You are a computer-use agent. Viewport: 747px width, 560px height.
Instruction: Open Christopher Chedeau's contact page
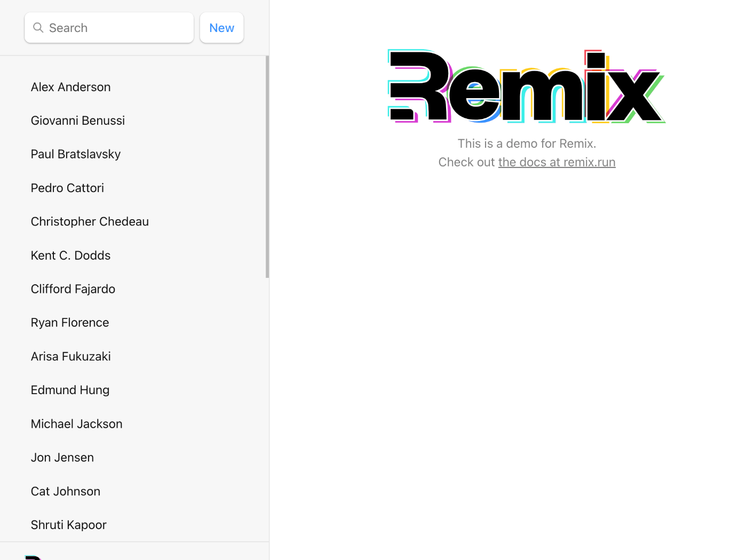click(x=134, y=221)
